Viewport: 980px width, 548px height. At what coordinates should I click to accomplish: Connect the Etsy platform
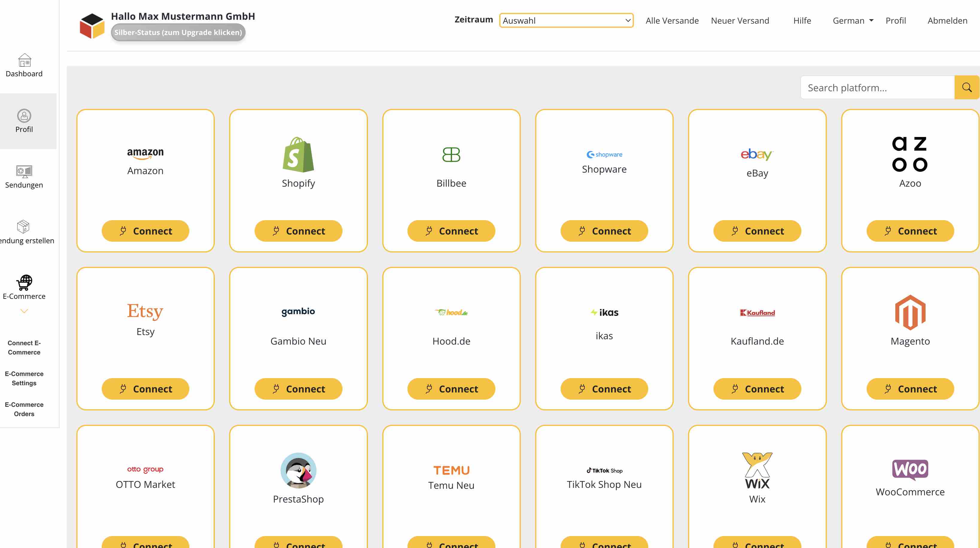click(x=145, y=389)
